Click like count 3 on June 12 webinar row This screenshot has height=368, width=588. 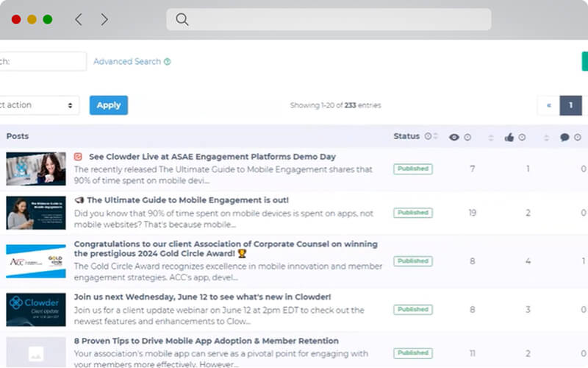click(x=528, y=310)
